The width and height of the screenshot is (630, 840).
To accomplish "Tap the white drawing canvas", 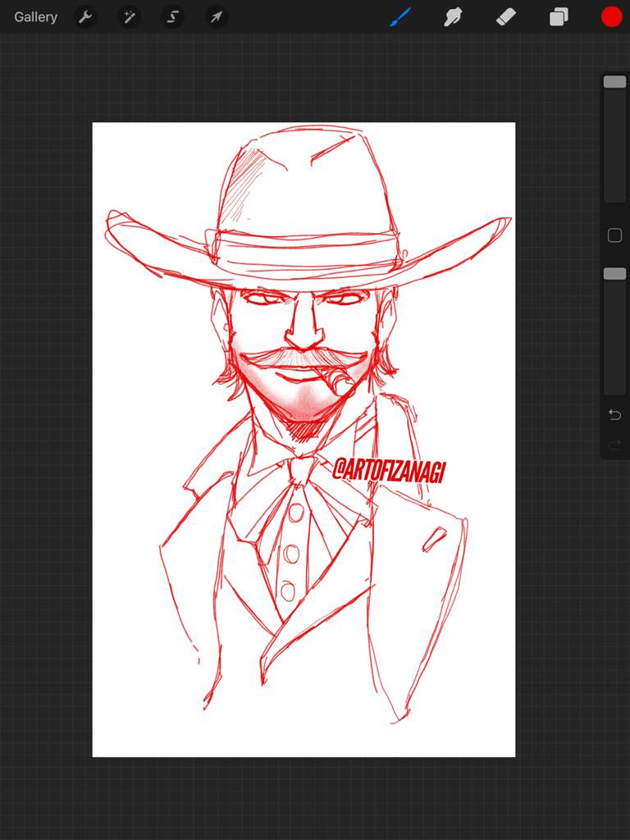I will pos(304,440).
